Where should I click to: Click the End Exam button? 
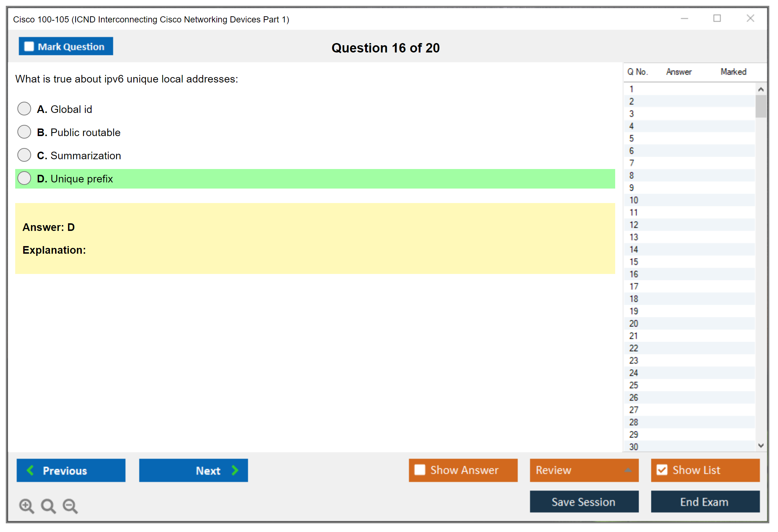tap(705, 502)
